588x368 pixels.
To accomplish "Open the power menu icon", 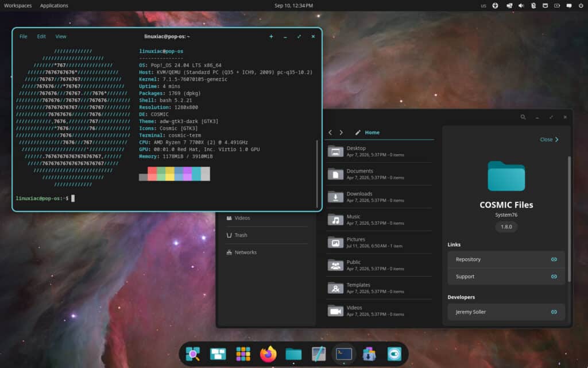I will pyautogui.click(x=581, y=6).
